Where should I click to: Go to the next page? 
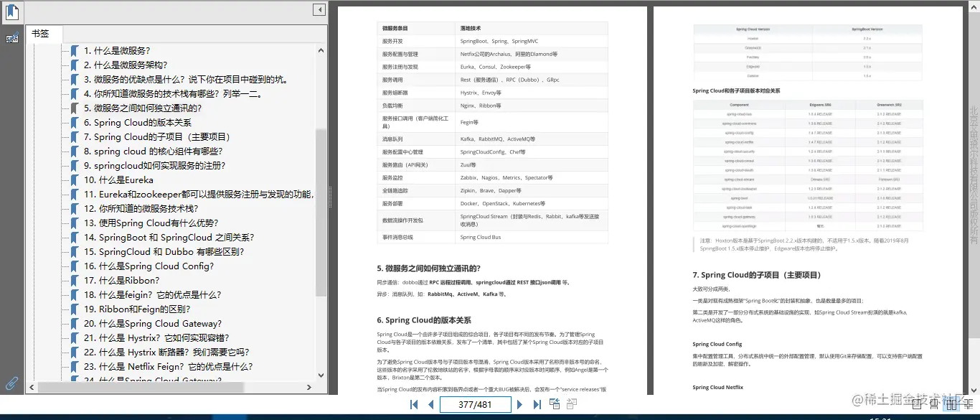pos(519,404)
